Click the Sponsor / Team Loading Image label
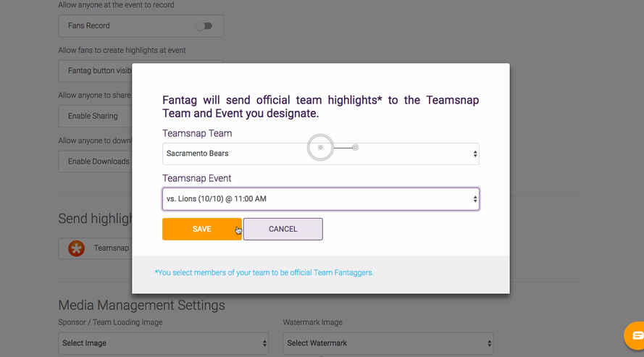The height and width of the screenshot is (357, 644). pyautogui.click(x=111, y=322)
